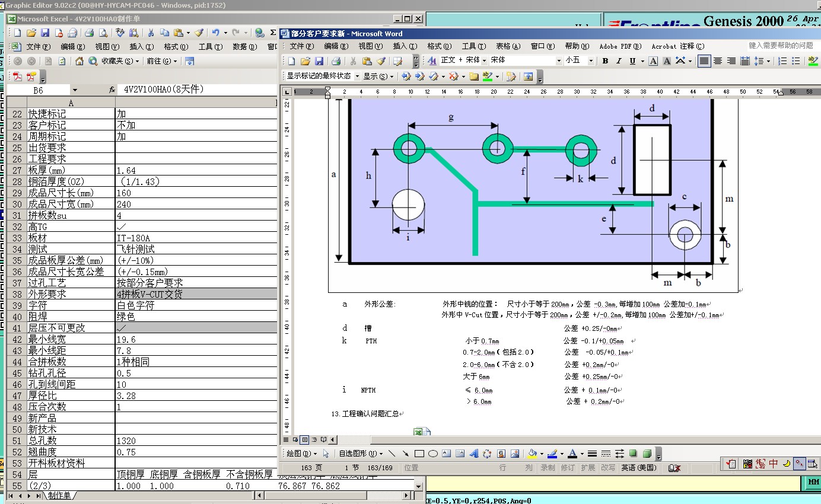Click line color brush in drawing toolbar

(552, 454)
